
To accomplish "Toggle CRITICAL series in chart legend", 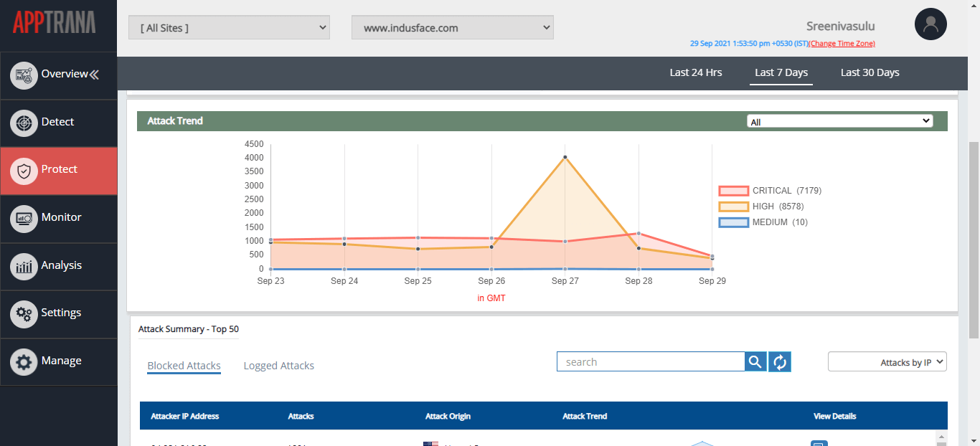I will [770, 191].
